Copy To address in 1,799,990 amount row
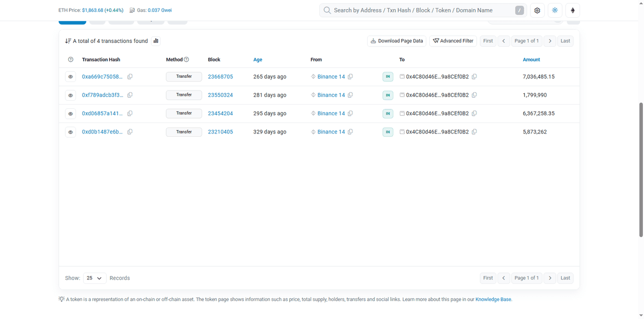 pyautogui.click(x=474, y=95)
